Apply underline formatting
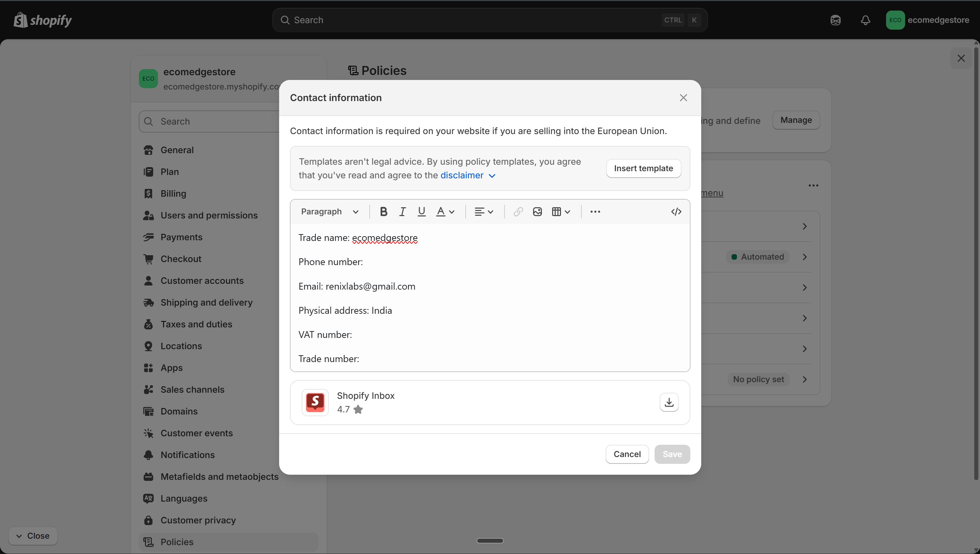Viewport: 980px width, 554px height. (x=421, y=212)
